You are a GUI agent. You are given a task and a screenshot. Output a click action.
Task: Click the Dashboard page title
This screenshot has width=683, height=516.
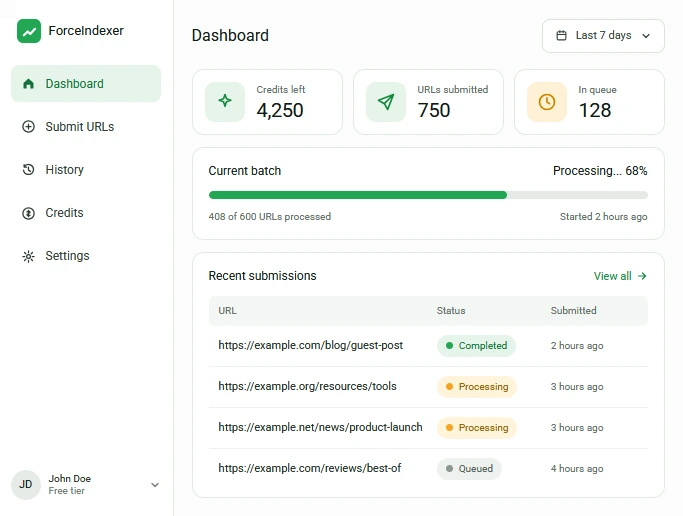(x=230, y=36)
